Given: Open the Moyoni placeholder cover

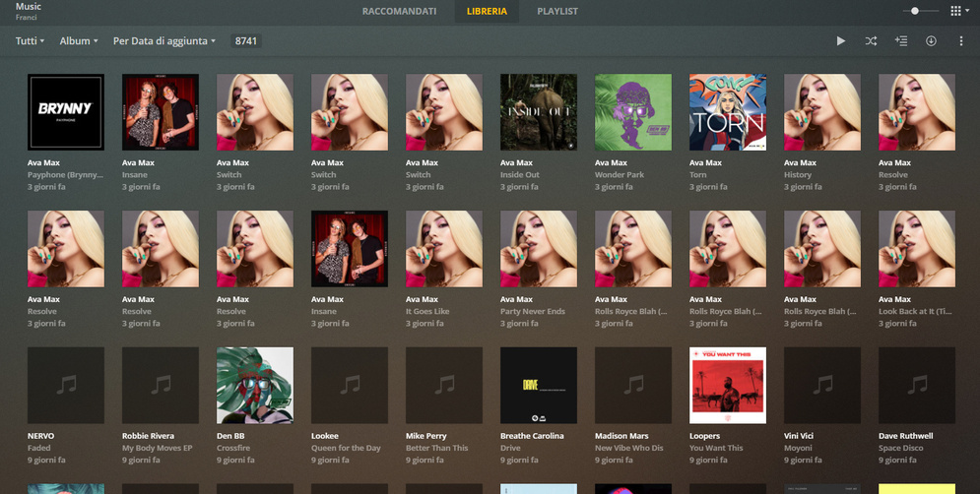Looking at the screenshot, I should [821, 386].
